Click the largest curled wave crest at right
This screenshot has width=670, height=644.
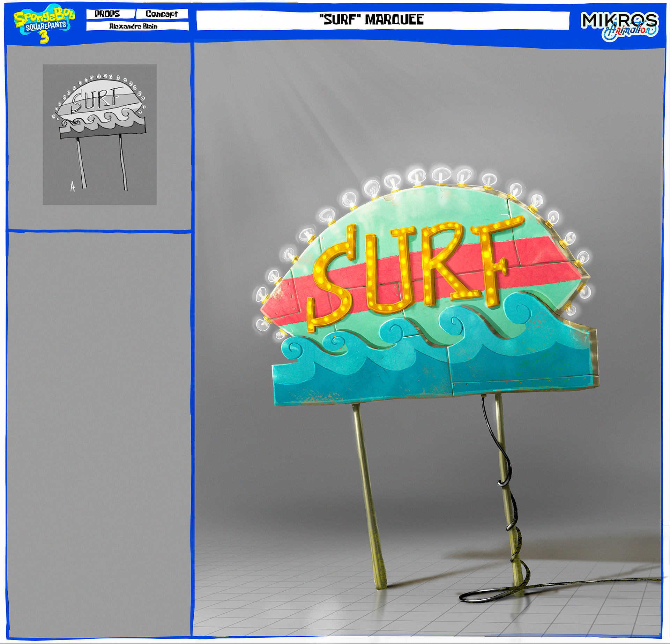click(x=523, y=312)
